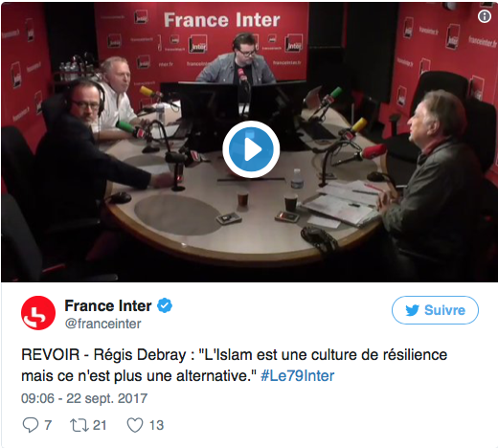Screen dimensions: 498x448
Task: Open the @franceinter handle
Action: (102, 324)
